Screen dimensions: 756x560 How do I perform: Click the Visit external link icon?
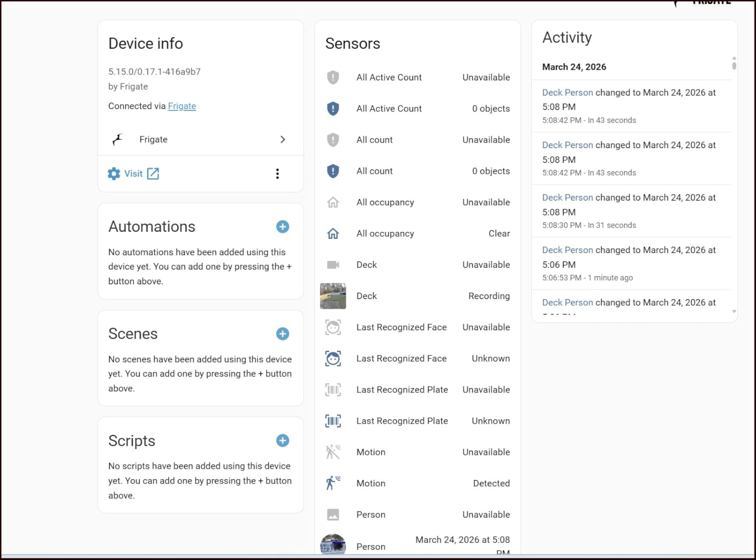[153, 173]
